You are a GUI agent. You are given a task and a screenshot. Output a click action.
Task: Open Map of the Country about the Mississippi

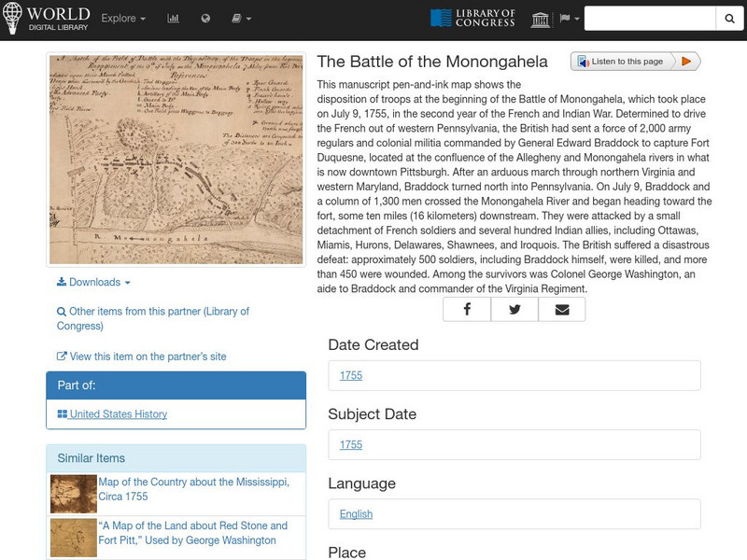pos(194,489)
